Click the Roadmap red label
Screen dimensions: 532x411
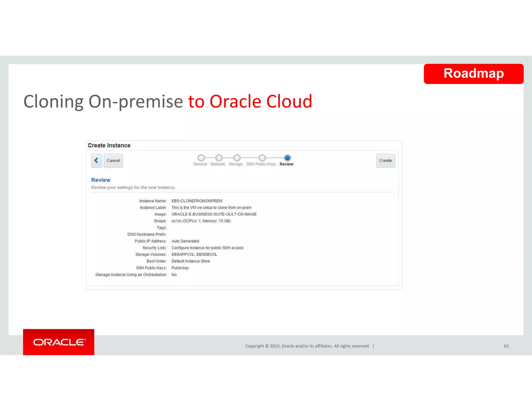(474, 74)
